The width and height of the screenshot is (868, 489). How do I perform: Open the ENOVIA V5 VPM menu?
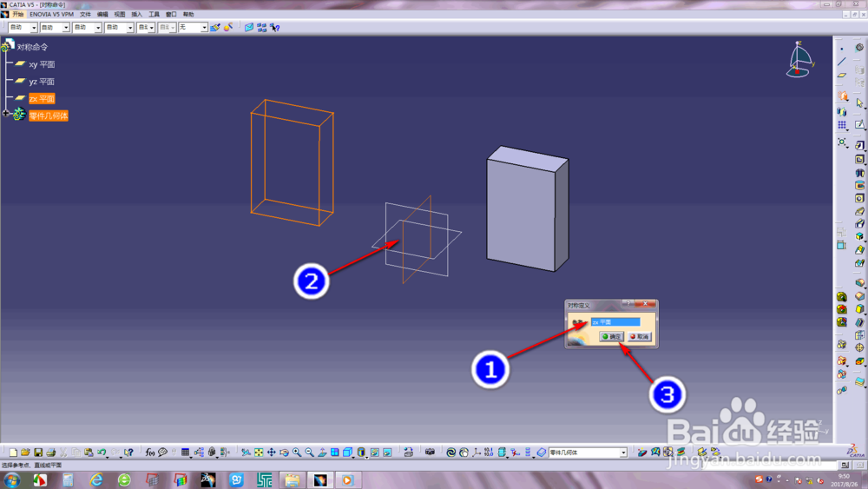coord(51,15)
